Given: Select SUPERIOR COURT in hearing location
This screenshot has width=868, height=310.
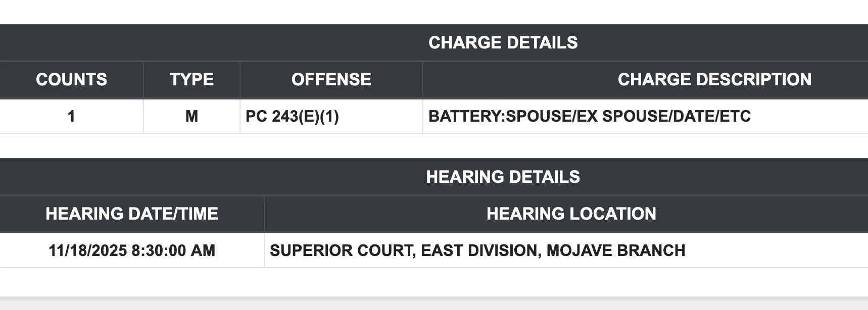Looking at the screenshot, I should coord(341,251).
